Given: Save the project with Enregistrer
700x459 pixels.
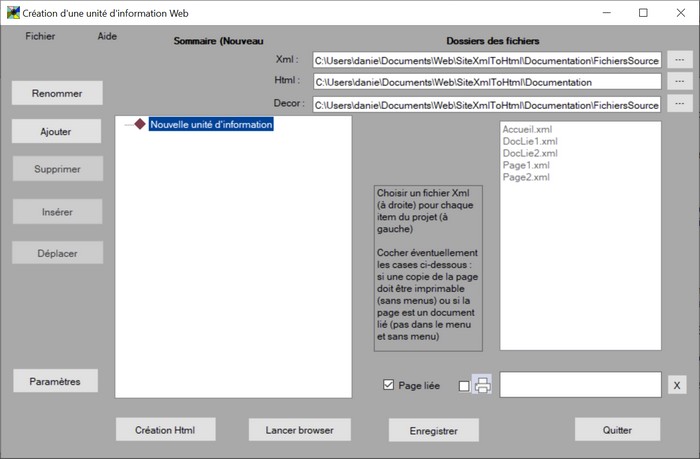Looking at the screenshot, I should [x=433, y=431].
